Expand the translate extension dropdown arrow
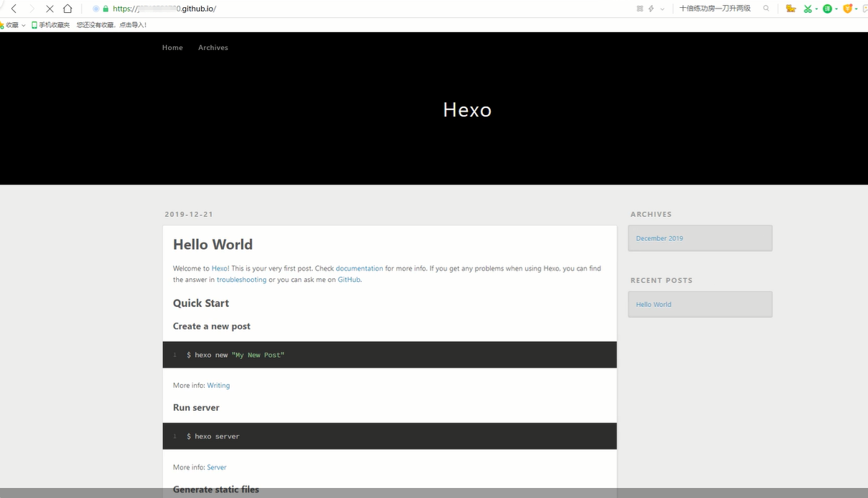The image size is (868, 498). point(836,9)
